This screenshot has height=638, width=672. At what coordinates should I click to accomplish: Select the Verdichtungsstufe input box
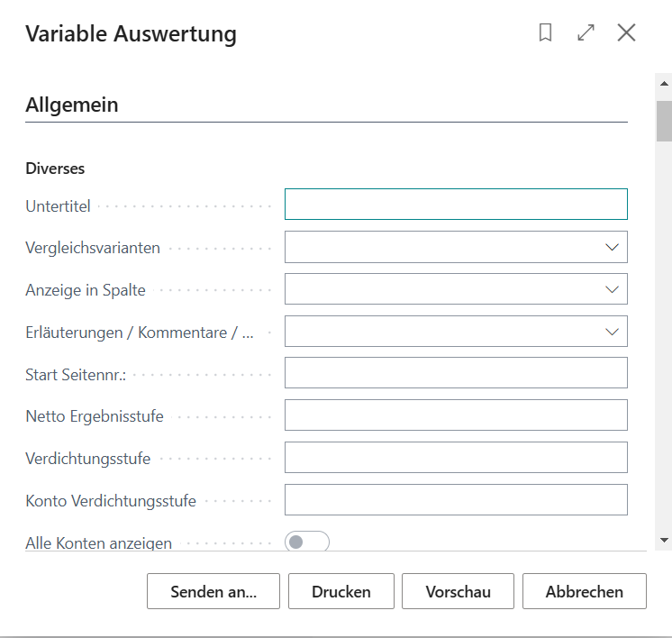[456, 458]
